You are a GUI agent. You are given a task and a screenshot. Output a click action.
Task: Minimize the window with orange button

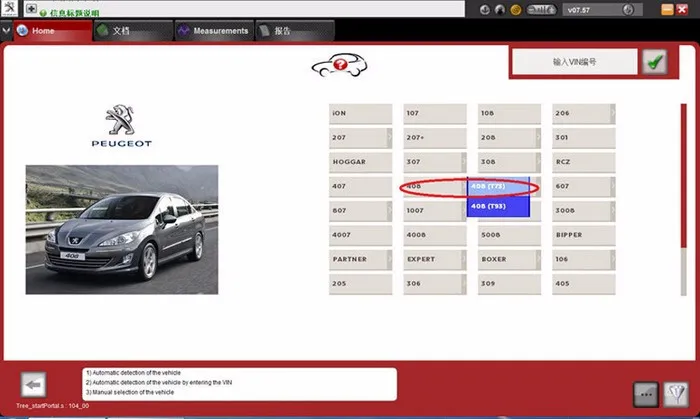click(667, 9)
